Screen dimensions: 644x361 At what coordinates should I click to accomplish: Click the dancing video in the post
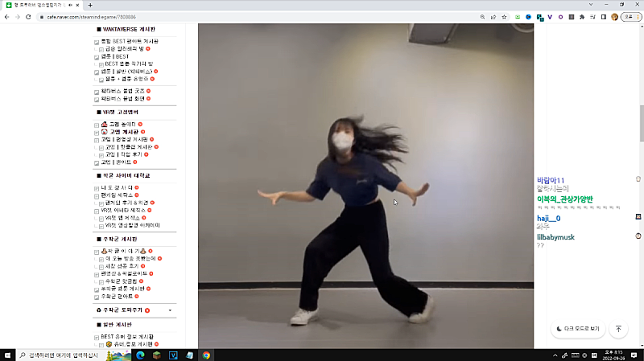click(x=366, y=186)
